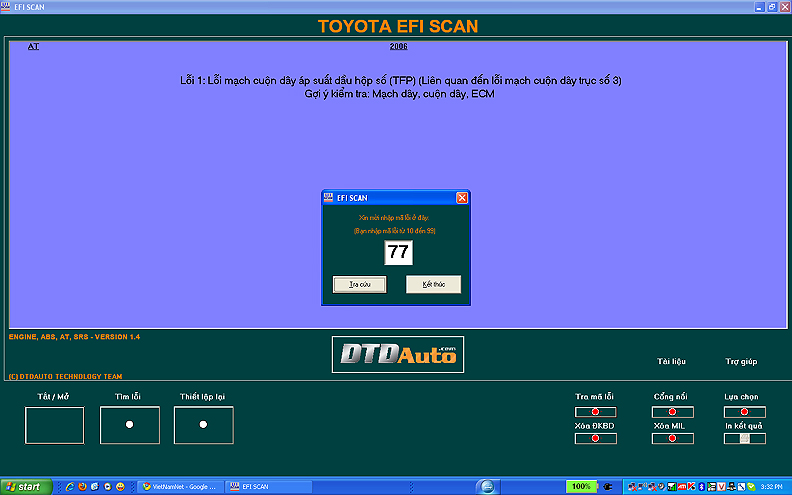Viewport: 792px width, 495px height.
Task: Click the signal strength bars tray icon
Action: point(672,487)
